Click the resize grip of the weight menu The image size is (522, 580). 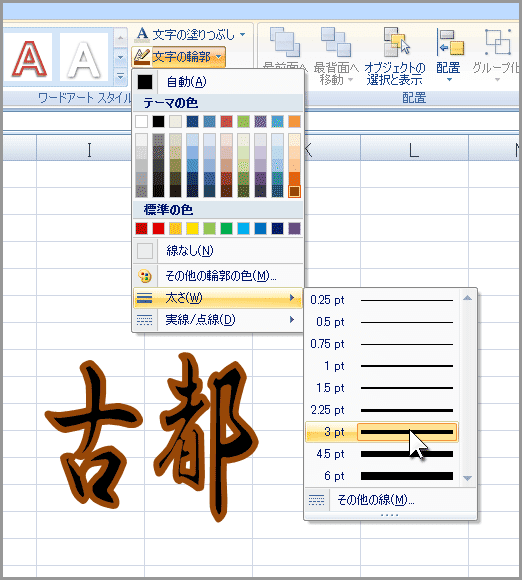[390, 515]
